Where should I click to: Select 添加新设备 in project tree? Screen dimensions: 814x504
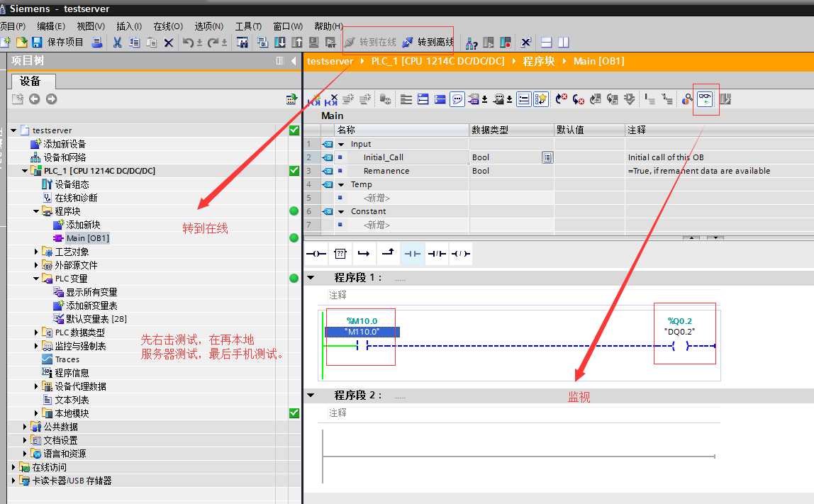click(65, 144)
